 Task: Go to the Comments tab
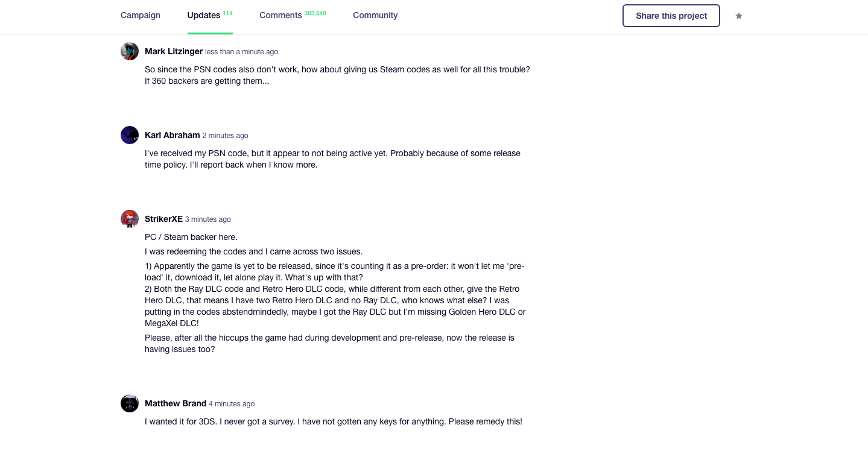point(280,16)
